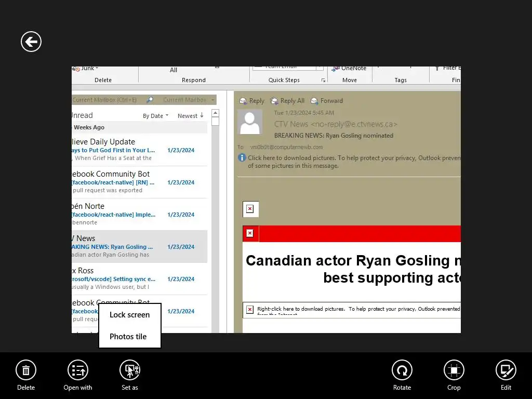The width and height of the screenshot is (532, 399).
Task: Select the Believe Daily Update message in photo
Action: pos(139,150)
